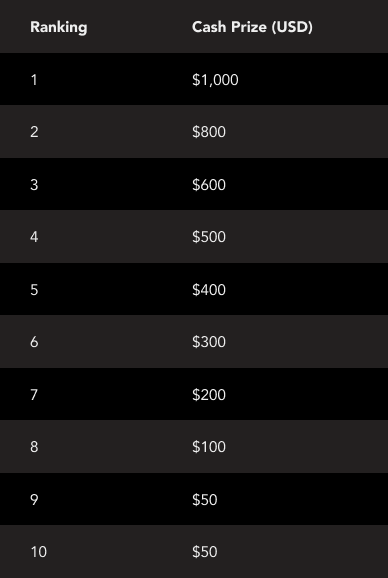Select the $200 prize cell

pyautogui.click(x=209, y=395)
